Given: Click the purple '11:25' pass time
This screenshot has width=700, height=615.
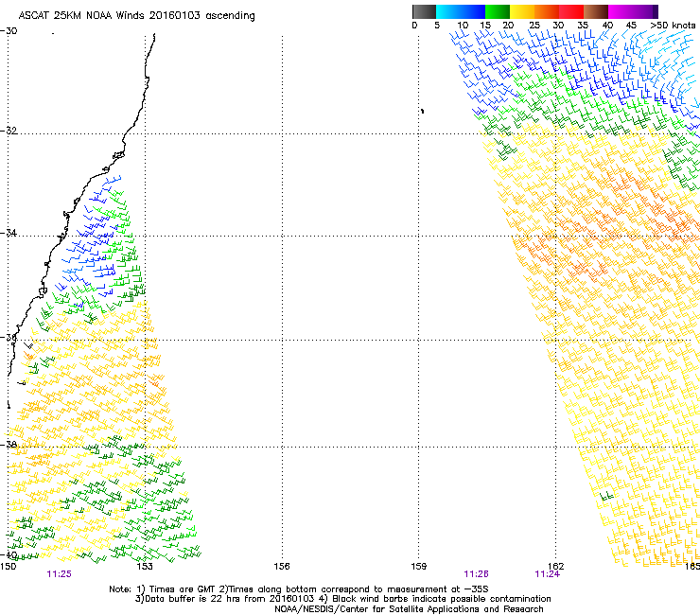Looking at the screenshot, I should click(x=59, y=574).
